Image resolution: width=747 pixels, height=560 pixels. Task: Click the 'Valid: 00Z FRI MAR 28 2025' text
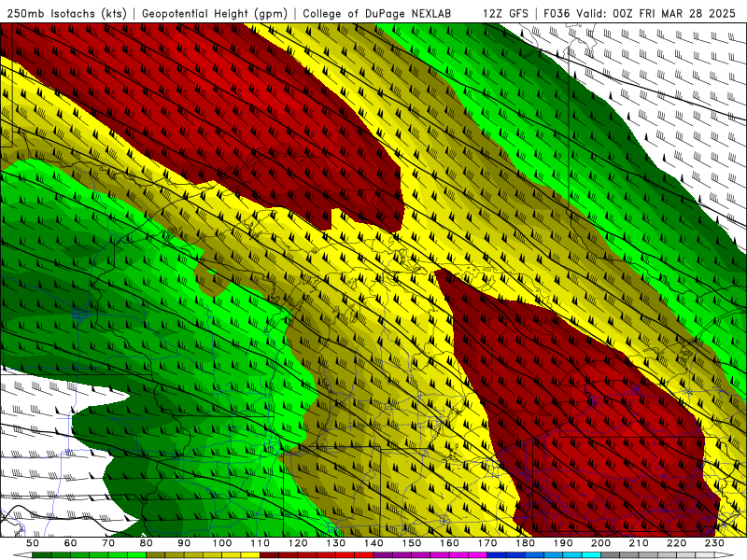click(x=655, y=14)
